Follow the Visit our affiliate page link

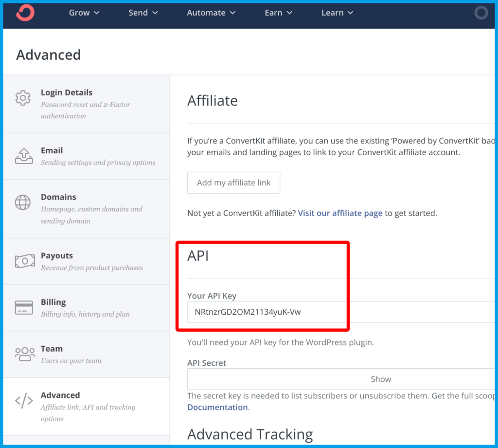[x=340, y=213]
